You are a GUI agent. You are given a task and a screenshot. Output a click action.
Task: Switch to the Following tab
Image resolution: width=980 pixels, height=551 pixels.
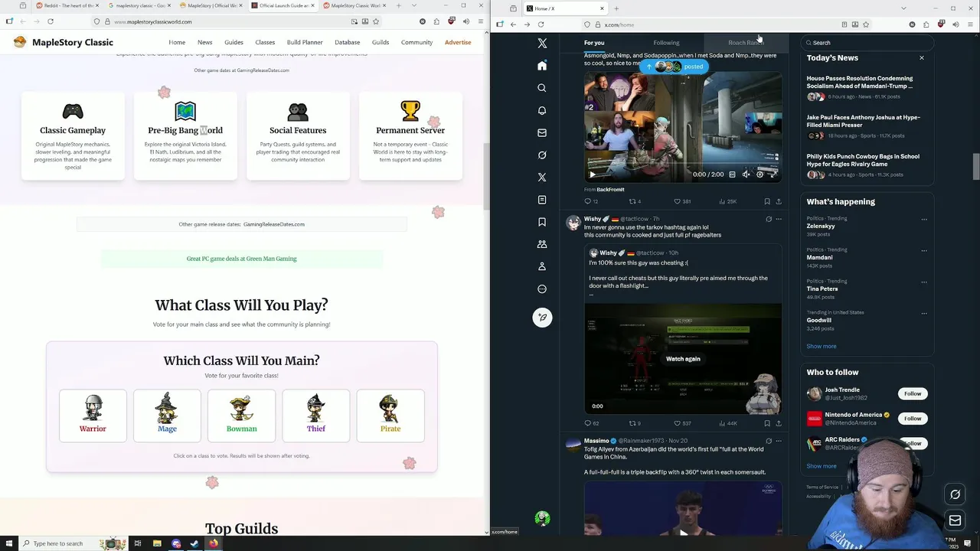pyautogui.click(x=666, y=43)
